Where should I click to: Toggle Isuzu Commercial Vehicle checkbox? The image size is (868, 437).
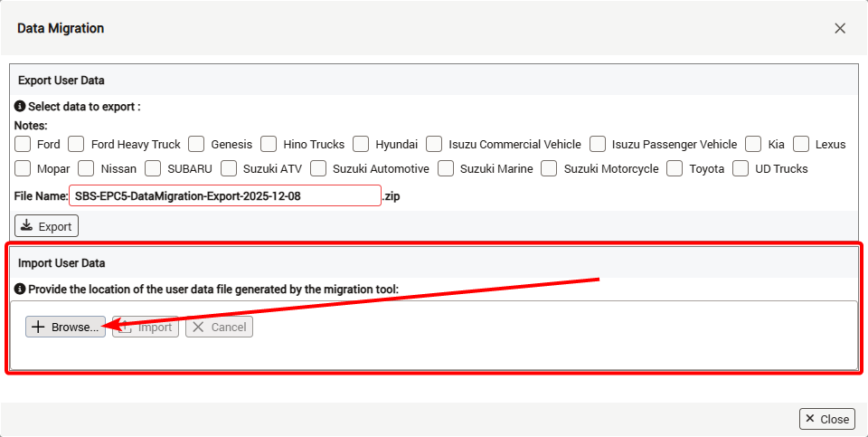tap(434, 144)
